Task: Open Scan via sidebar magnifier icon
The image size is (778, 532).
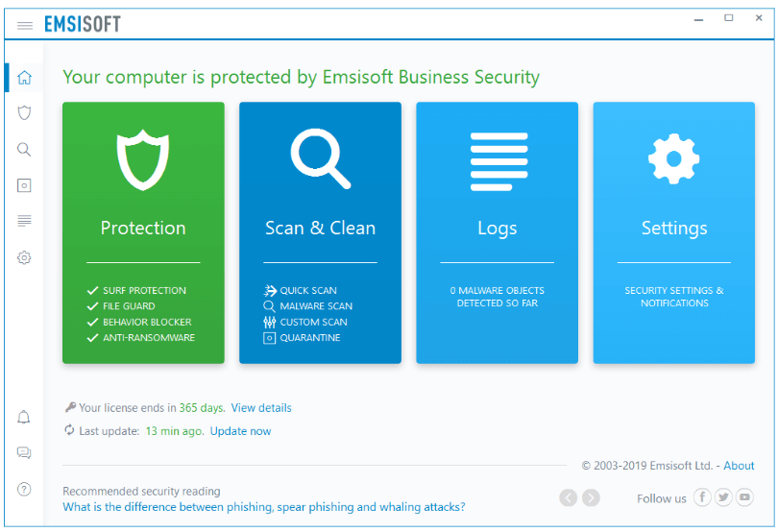Action: click(24, 150)
